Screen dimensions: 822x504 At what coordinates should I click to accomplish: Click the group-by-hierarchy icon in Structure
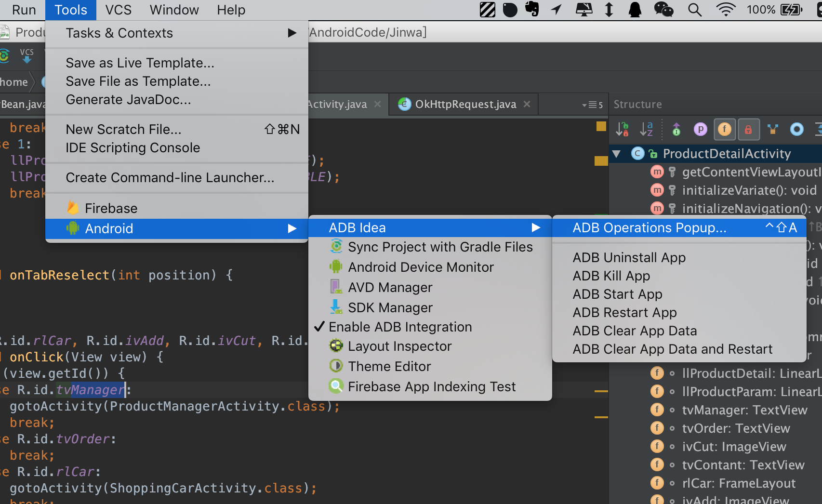tap(773, 129)
